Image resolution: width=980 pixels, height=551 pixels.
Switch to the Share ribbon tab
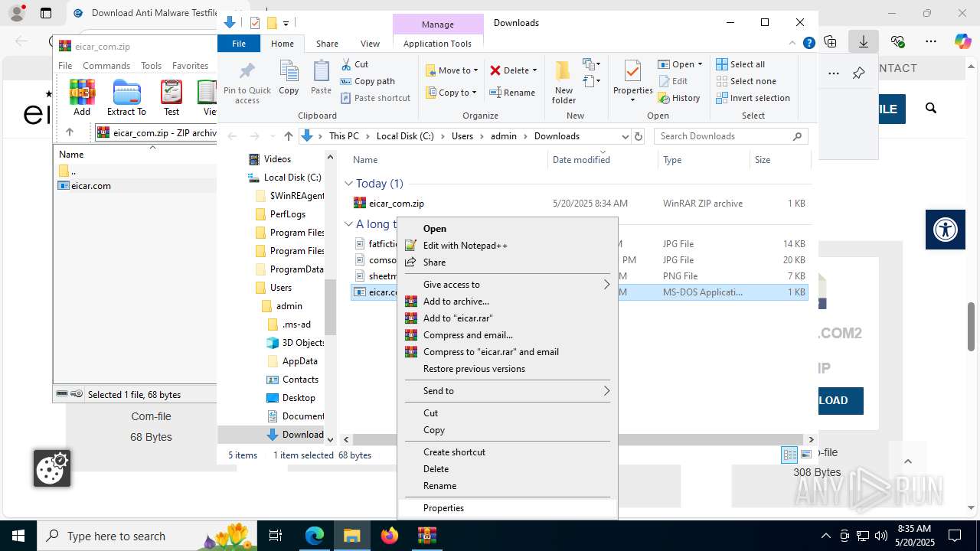point(327,44)
